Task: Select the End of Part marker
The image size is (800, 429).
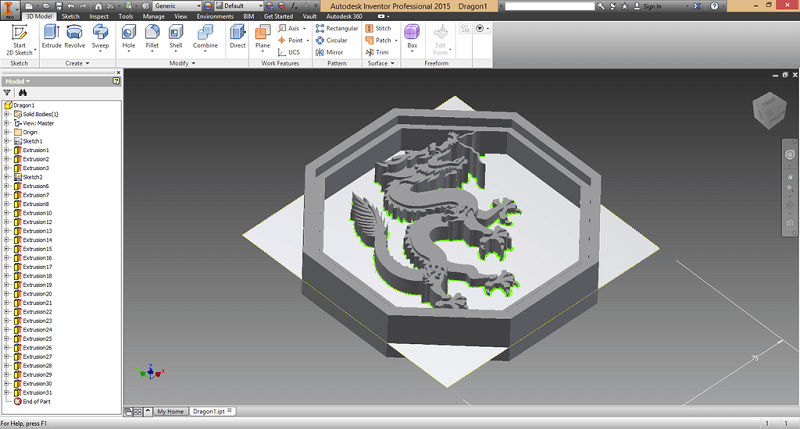Action: (x=33, y=401)
